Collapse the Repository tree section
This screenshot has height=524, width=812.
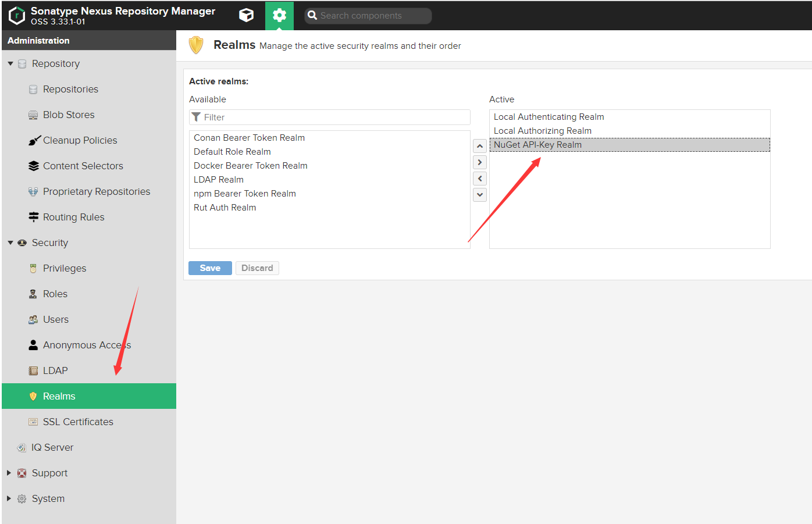tap(10, 63)
